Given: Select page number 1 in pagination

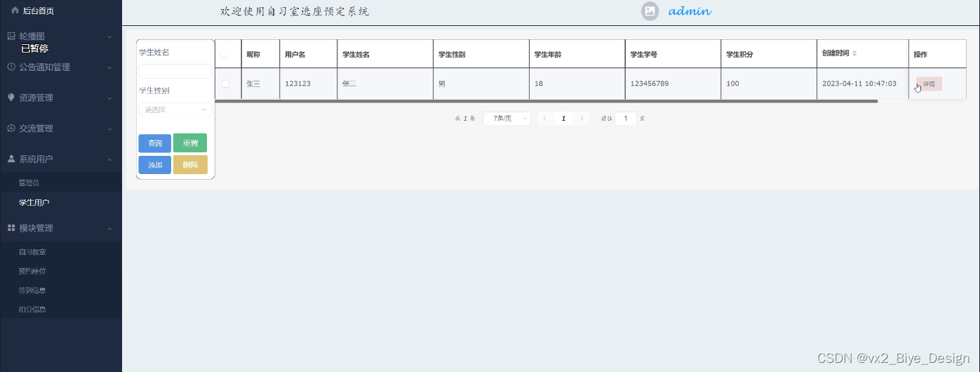Looking at the screenshot, I should coord(563,119).
